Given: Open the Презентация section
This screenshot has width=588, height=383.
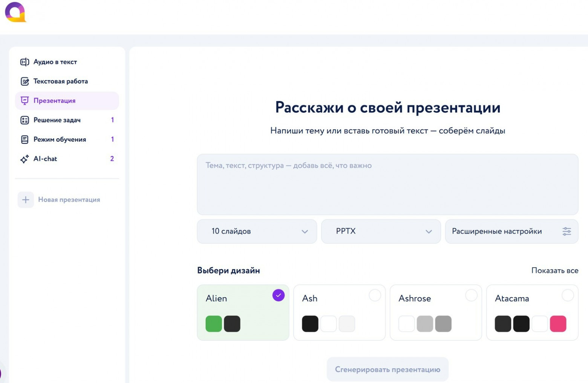Looking at the screenshot, I should pyautogui.click(x=67, y=101).
